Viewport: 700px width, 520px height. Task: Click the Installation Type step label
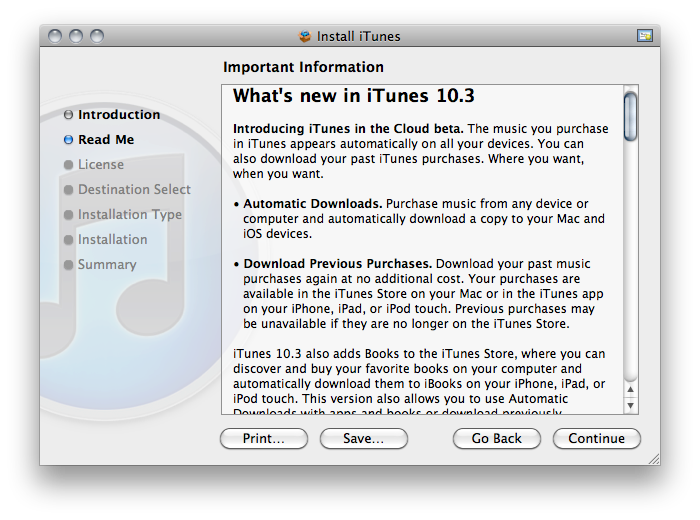[130, 215]
